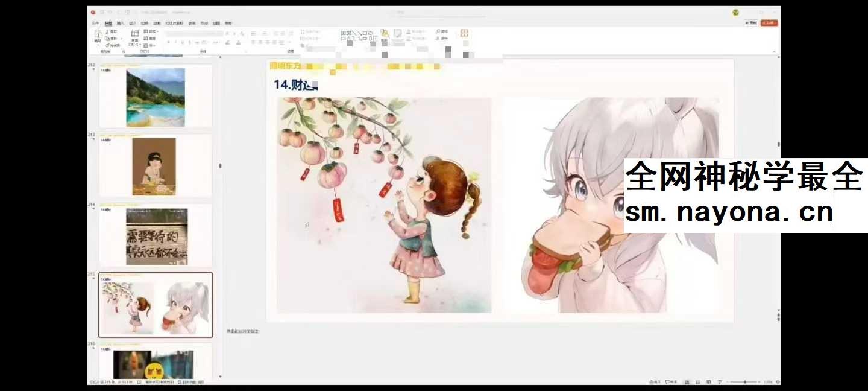Switch to the 动画 (Animations) ribbon tab
Viewport: 868px width, 391px height.
click(x=157, y=23)
